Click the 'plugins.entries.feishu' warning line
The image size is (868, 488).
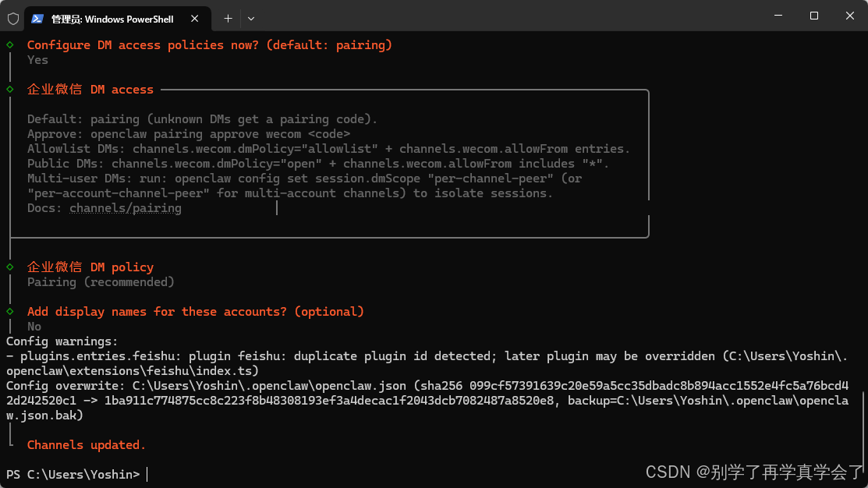pos(427,363)
